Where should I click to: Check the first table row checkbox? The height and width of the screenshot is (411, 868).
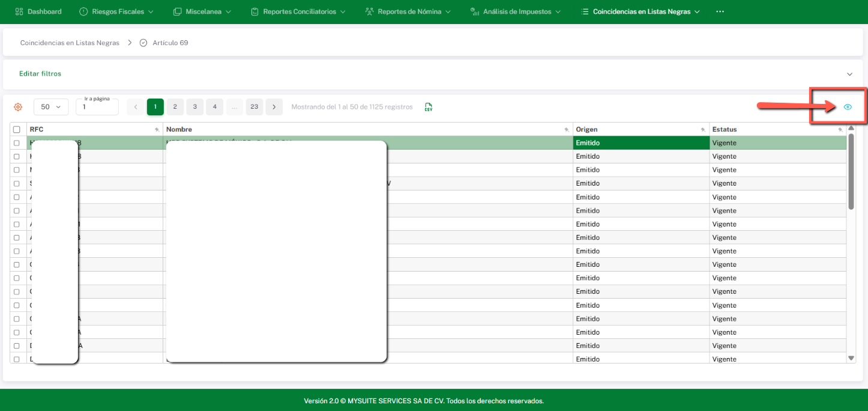17,143
